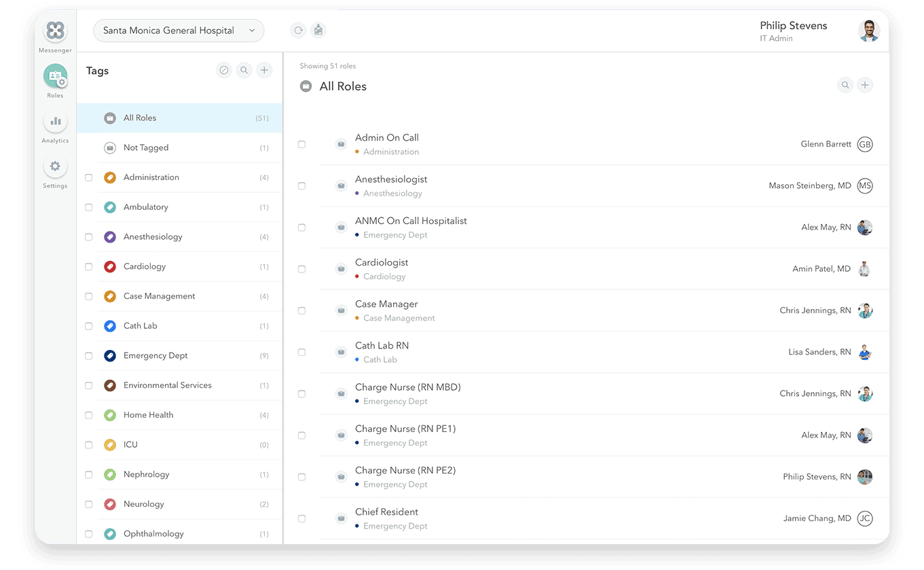Select the Neurology tag row
Screen dimensions: 924x570
179,504
